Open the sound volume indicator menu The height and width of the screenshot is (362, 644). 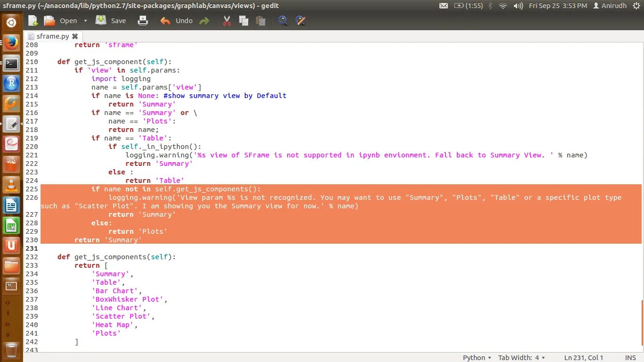point(518,6)
